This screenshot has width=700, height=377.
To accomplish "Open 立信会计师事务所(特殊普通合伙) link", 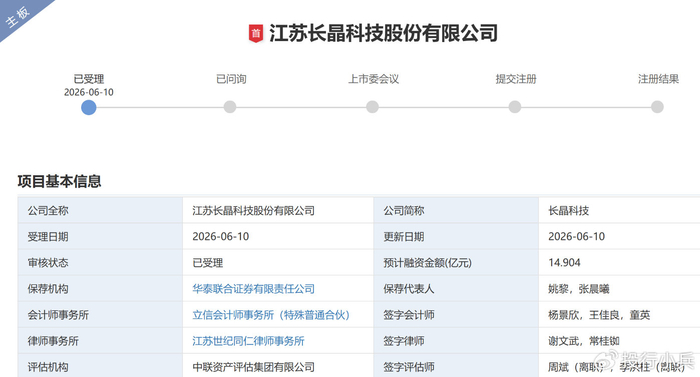I will [x=271, y=315].
